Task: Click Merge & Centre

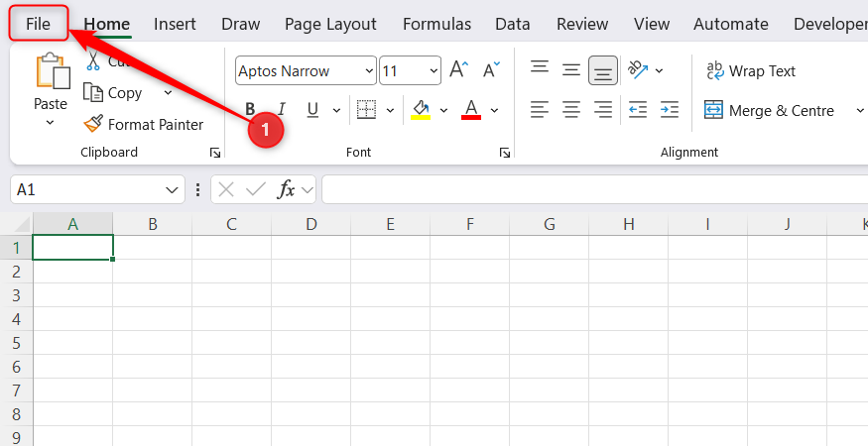Action: (769, 111)
